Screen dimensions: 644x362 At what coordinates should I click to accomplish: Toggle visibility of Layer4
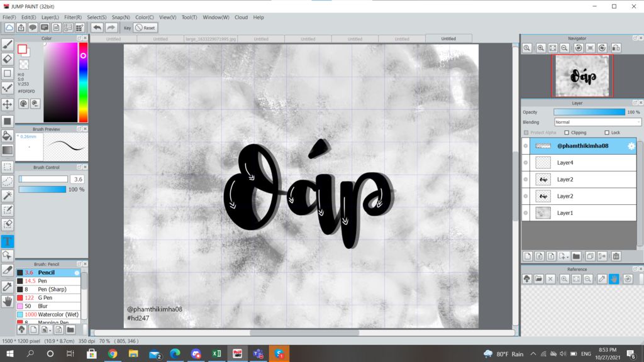[x=526, y=163]
